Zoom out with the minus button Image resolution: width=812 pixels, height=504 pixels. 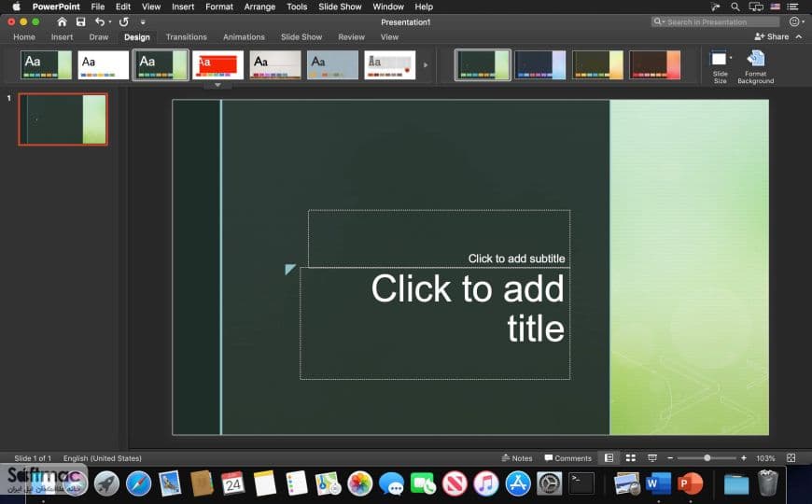tap(670, 458)
